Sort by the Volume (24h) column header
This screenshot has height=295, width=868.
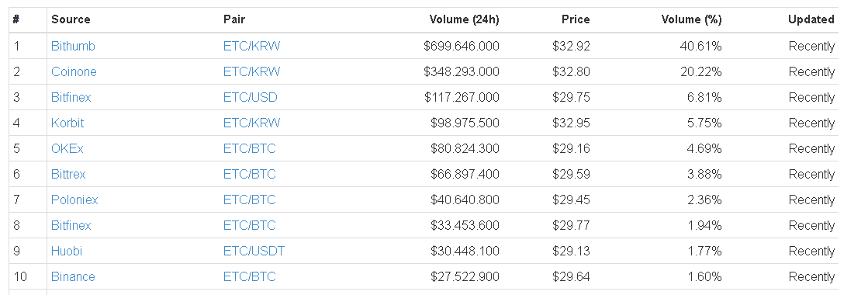pos(464,19)
